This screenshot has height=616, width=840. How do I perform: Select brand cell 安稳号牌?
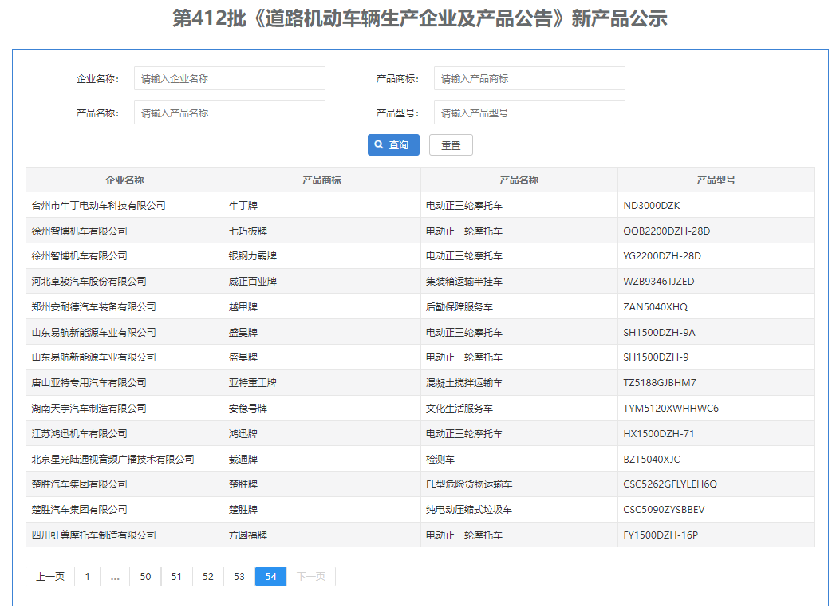[x=321, y=409]
